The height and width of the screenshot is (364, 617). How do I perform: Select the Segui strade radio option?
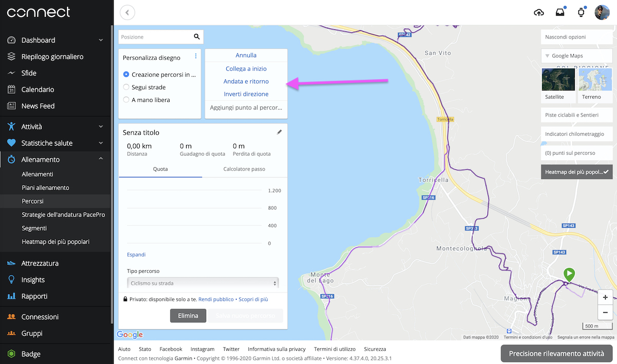pyautogui.click(x=126, y=87)
